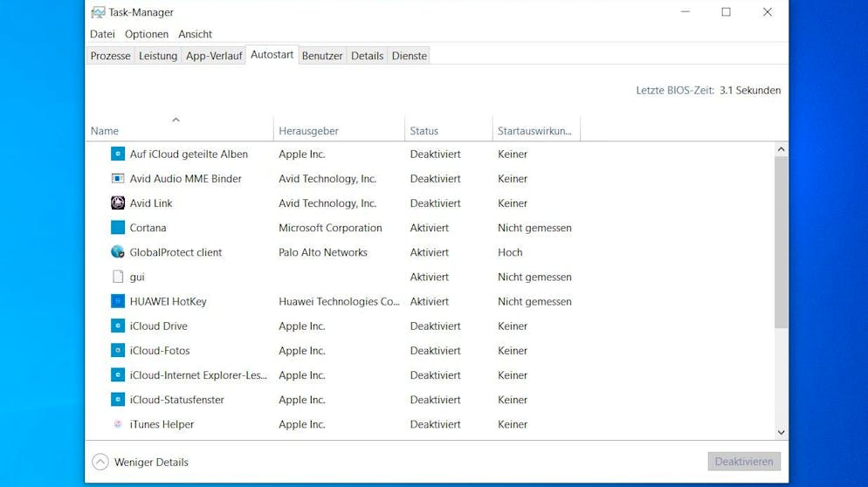Click the 'Weniger Details' label
868x487 pixels.
click(x=151, y=462)
